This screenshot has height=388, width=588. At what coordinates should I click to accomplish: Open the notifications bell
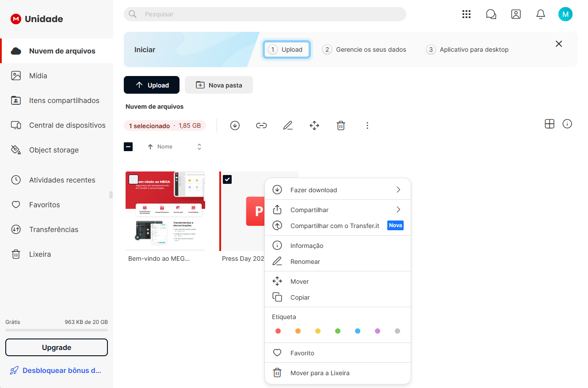[540, 14]
